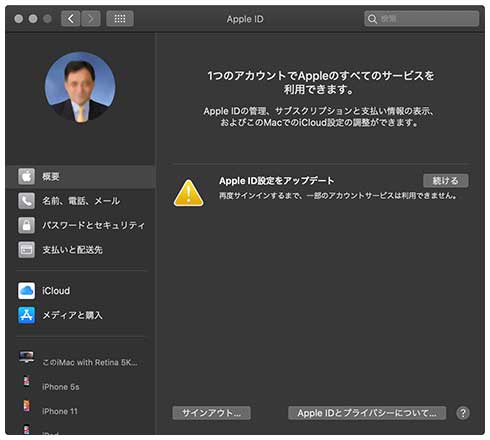The width and height of the screenshot is (490, 440).
Task: Click the padlock icon in the sidebar
Action: pos(26,225)
